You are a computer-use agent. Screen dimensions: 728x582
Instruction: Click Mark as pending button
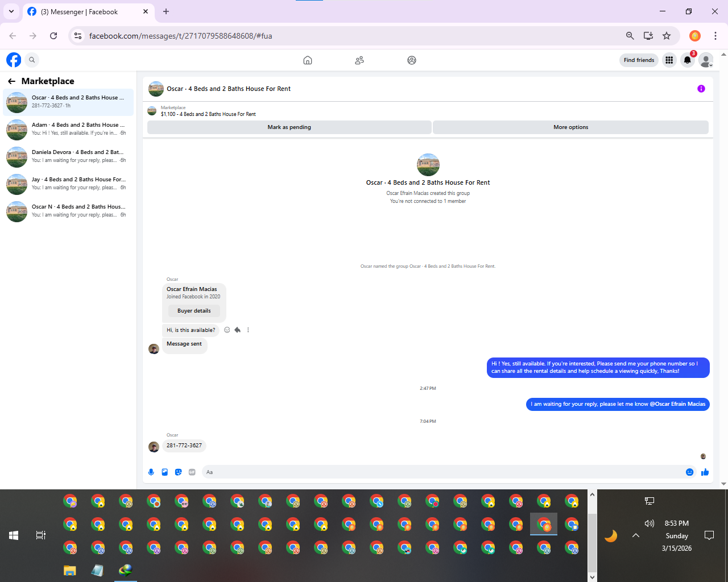pos(289,127)
